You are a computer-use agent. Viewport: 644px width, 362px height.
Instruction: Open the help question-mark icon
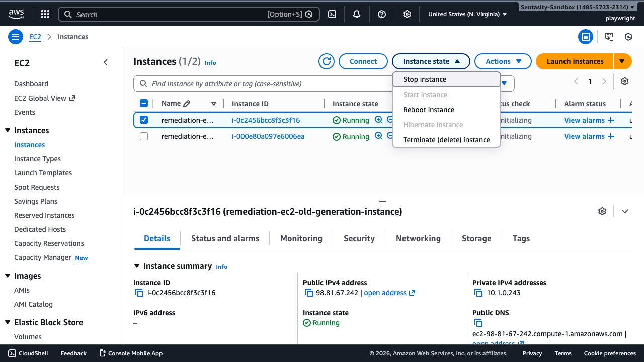382,14
